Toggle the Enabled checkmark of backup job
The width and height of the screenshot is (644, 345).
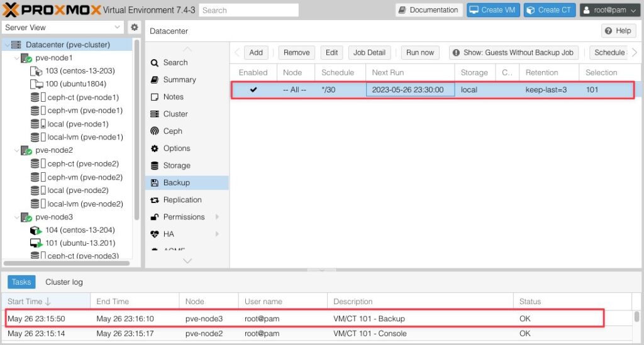253,89
